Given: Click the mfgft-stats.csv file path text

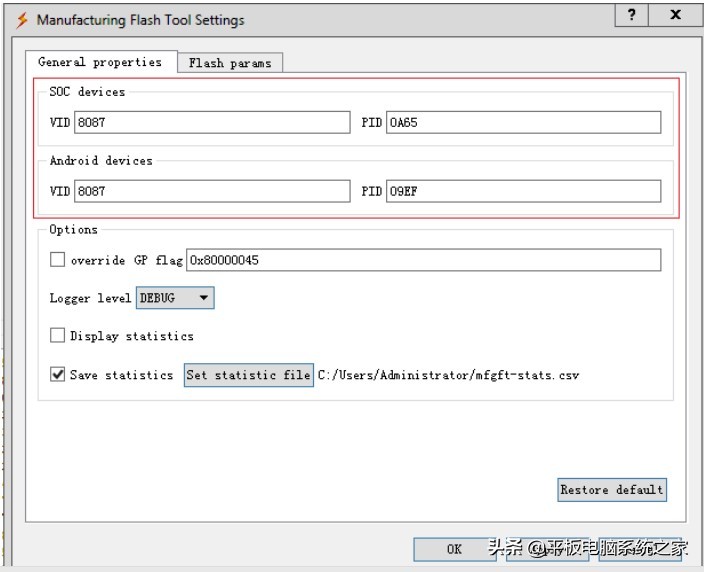Looking at the screenshot, I should pyautogui.click(x=448, y=376).
